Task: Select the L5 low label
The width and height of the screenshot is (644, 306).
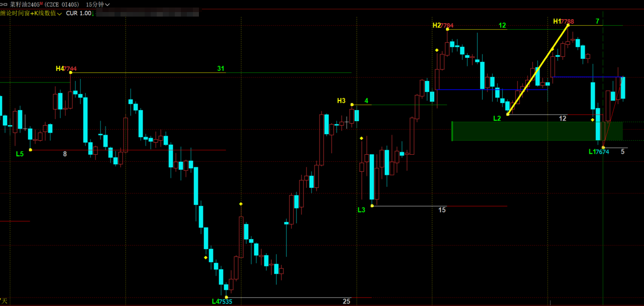Action: pyautogui.click(x=20, y=154)
